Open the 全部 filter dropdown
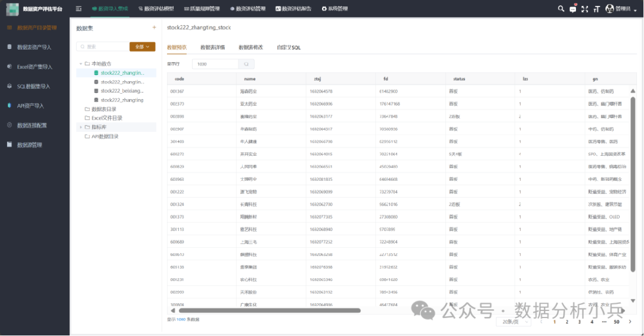Image resolution: width=644 pixels, height=336 pixels. pos(142,47)
